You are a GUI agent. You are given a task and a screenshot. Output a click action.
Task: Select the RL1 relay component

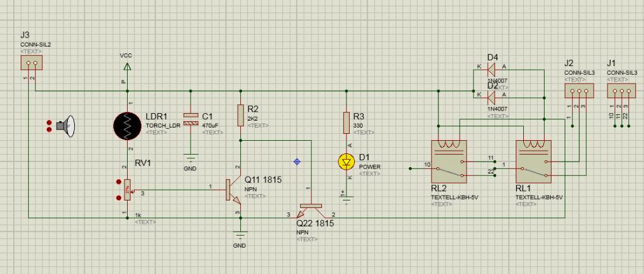click(x=533, y=162)
